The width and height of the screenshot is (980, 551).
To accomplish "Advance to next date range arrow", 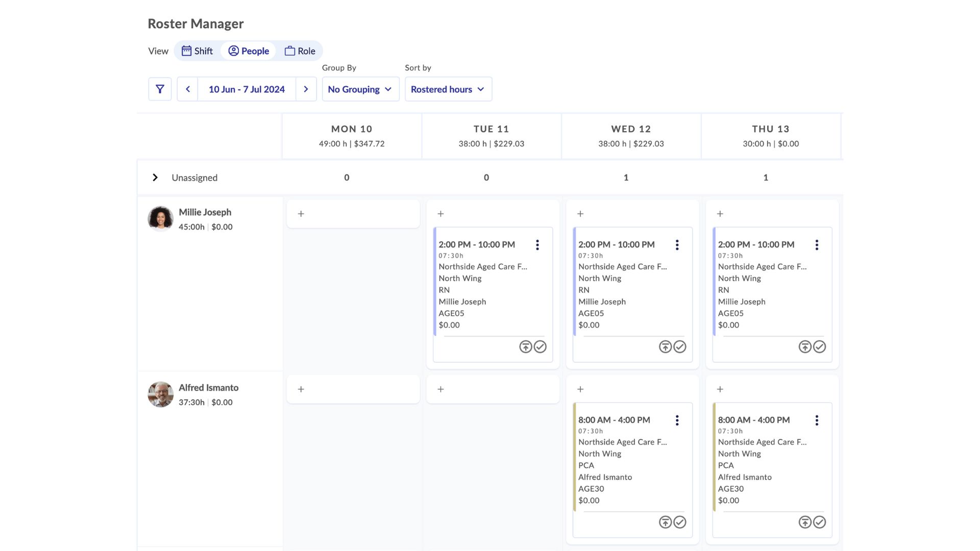I will 306,89.
